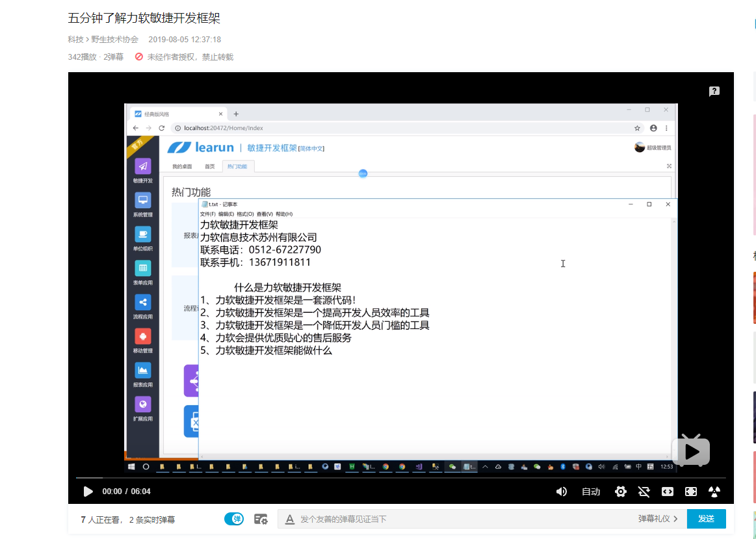Click the 简体中文 language selector in the video
Image resolution: width=756 pixels, height=539 pixels.
(x=311, y=149)
